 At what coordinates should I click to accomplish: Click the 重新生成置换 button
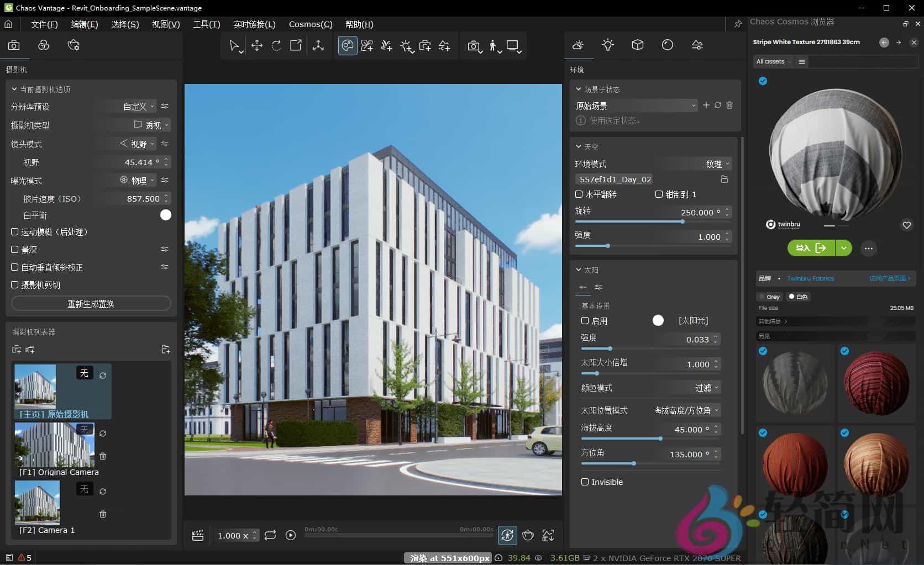[x=90, y=303]
